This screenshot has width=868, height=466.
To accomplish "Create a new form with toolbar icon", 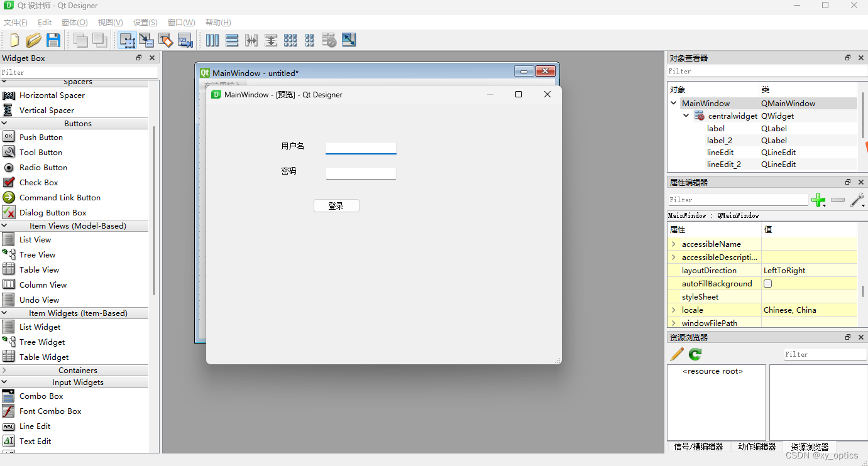I will [14, 40].
